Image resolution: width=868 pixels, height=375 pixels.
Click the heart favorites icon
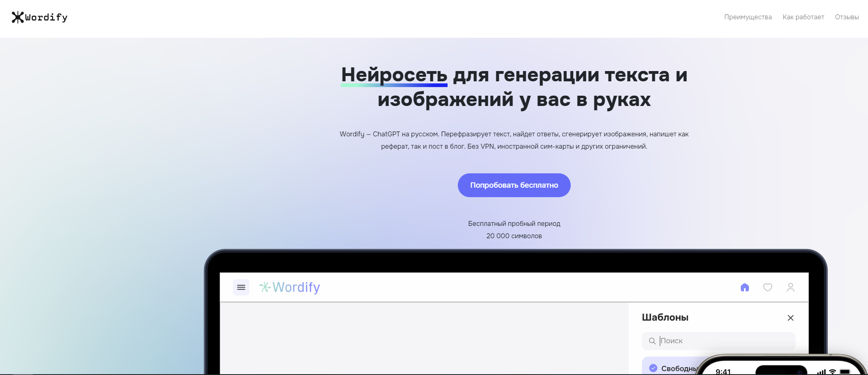pyautogui.click(x=767, y=288)
